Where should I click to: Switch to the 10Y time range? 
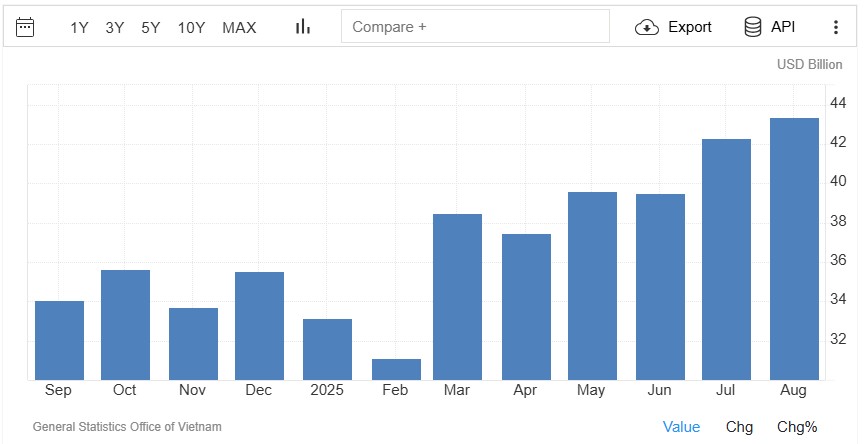(192, 27)
